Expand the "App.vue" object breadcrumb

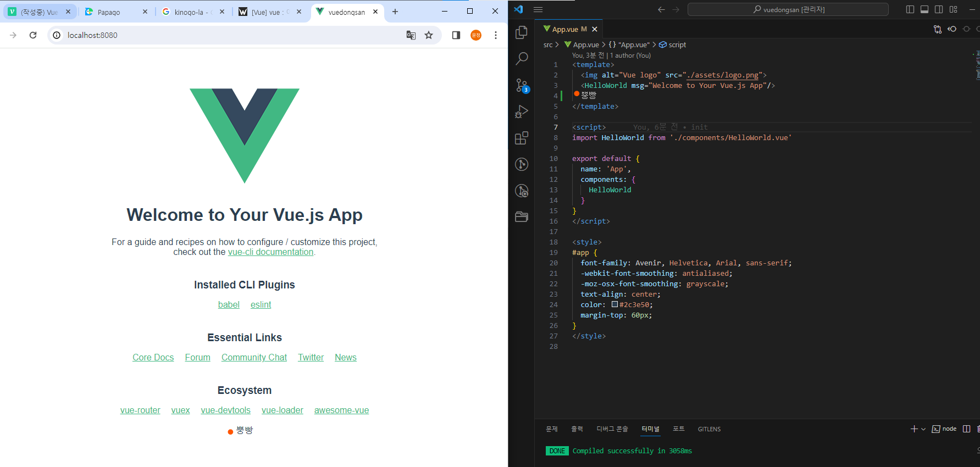[629, 45]
